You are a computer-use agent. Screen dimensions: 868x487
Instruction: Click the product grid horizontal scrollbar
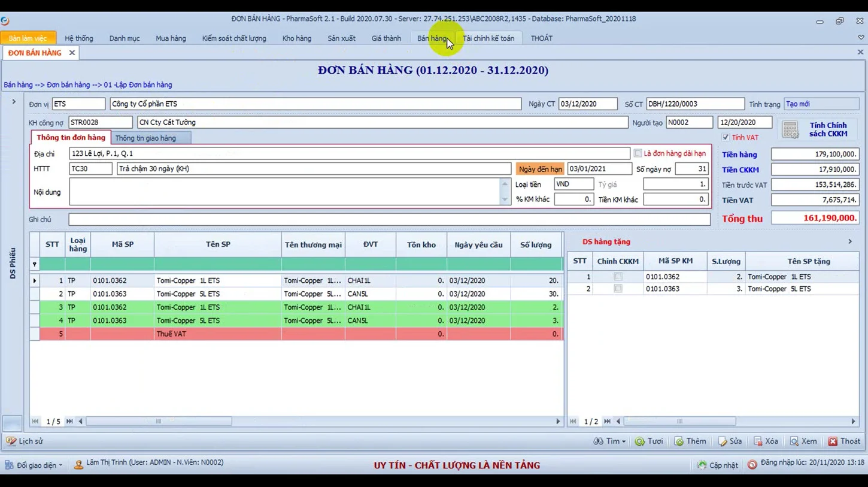tap(159, 422)
